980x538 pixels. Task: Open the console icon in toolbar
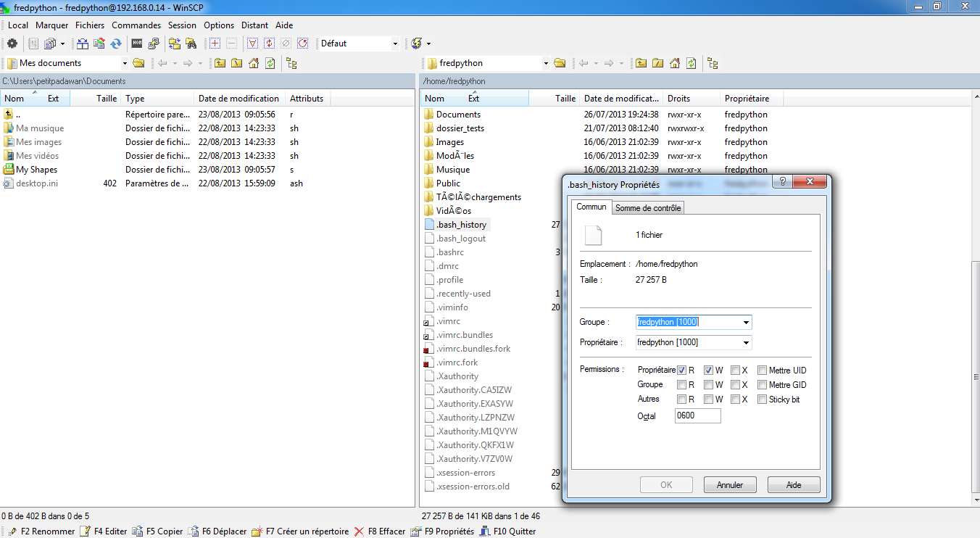click(x=137, y=44)
